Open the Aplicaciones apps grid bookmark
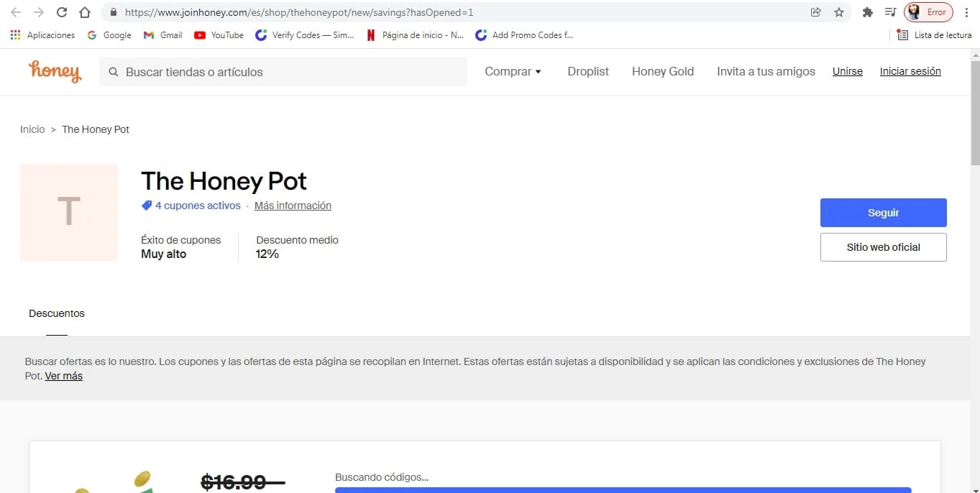Screen dimensions: 980x493 tap(42, 34)
